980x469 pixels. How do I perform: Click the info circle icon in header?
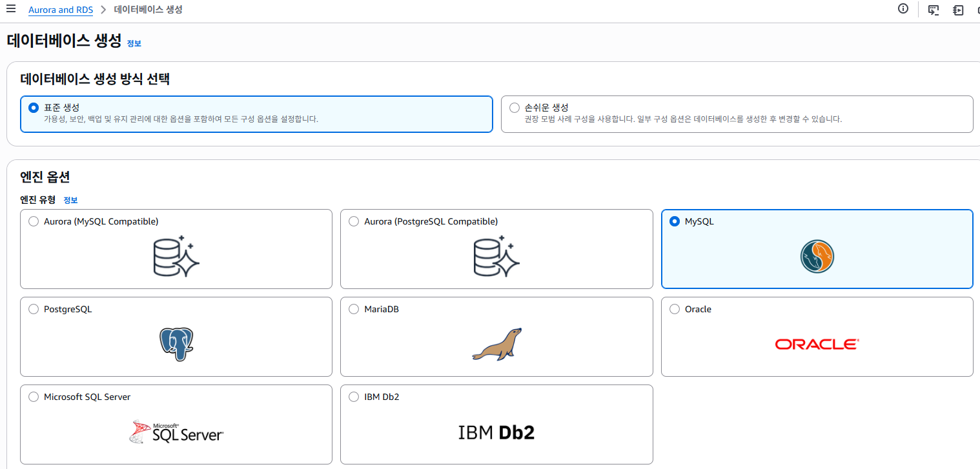coord(903,9)
